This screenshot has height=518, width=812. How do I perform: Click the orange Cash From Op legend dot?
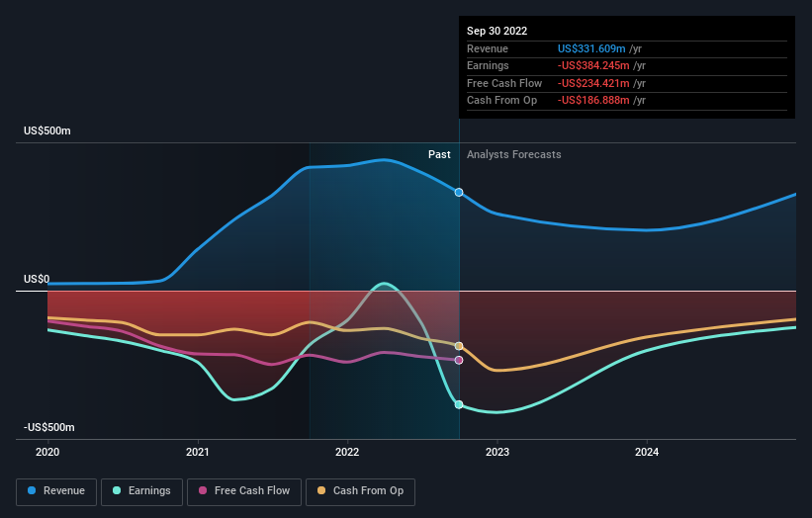coord(321,490)
